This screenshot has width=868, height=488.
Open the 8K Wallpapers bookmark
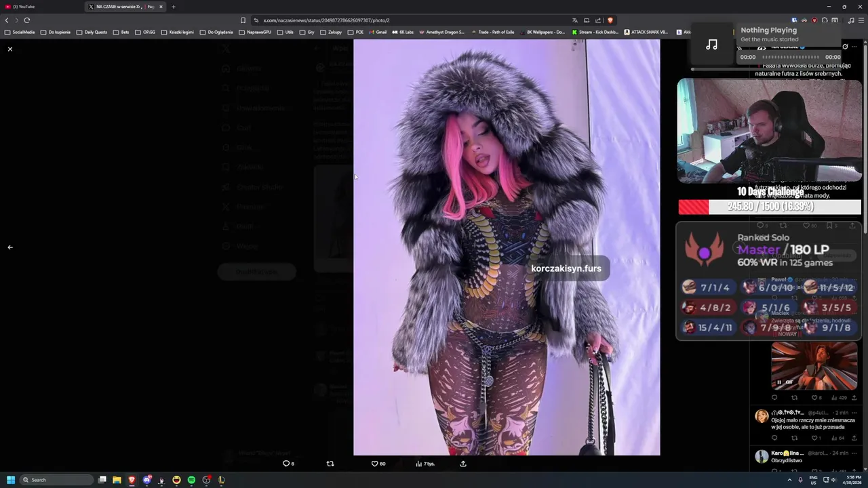click(542, 32)
